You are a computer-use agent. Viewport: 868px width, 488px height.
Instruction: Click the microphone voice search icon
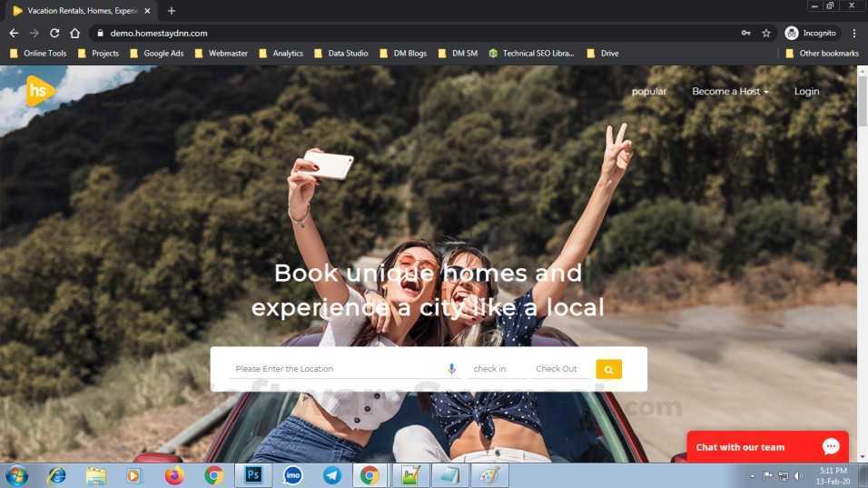pyautogui.click(x=452, y=369)
